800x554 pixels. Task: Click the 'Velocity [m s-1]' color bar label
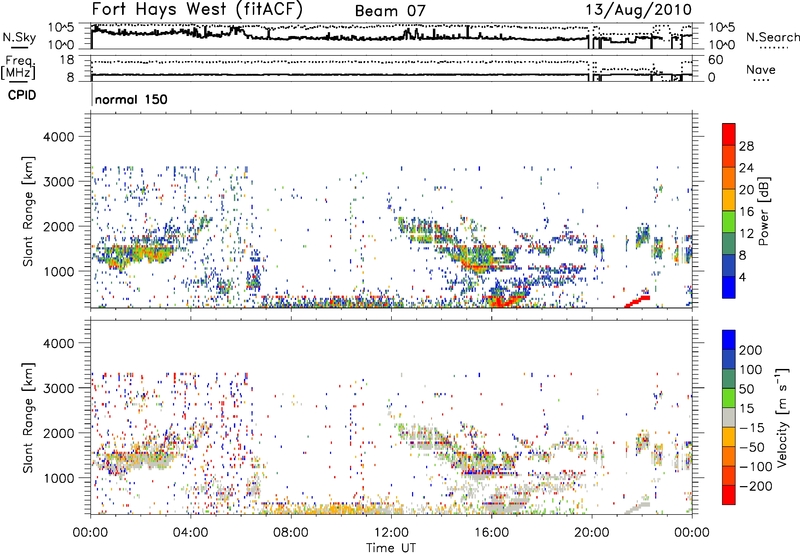pyautogui.click(x=782, y=417)
